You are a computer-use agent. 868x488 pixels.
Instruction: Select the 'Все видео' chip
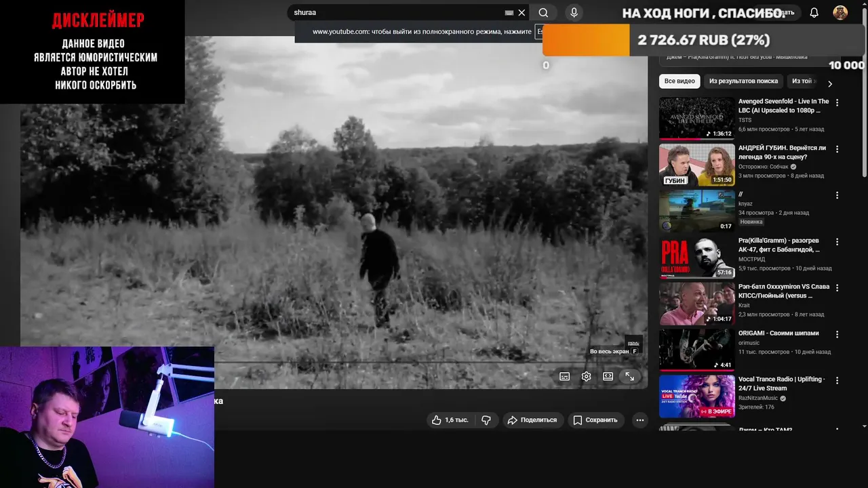point(679,81)
